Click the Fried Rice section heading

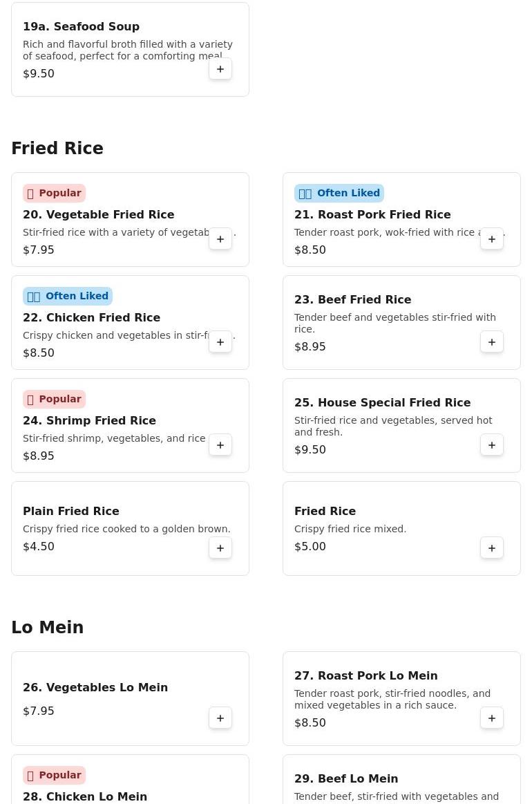tap(57, 149)
